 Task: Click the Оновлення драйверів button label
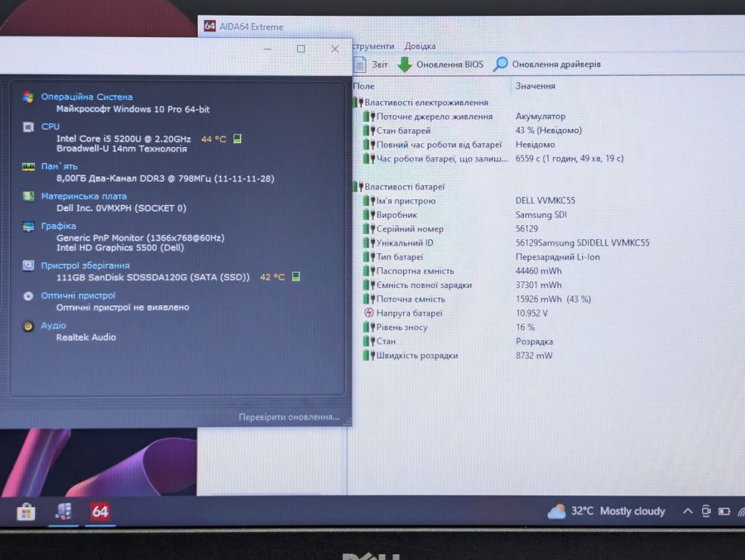coord(556,65)
